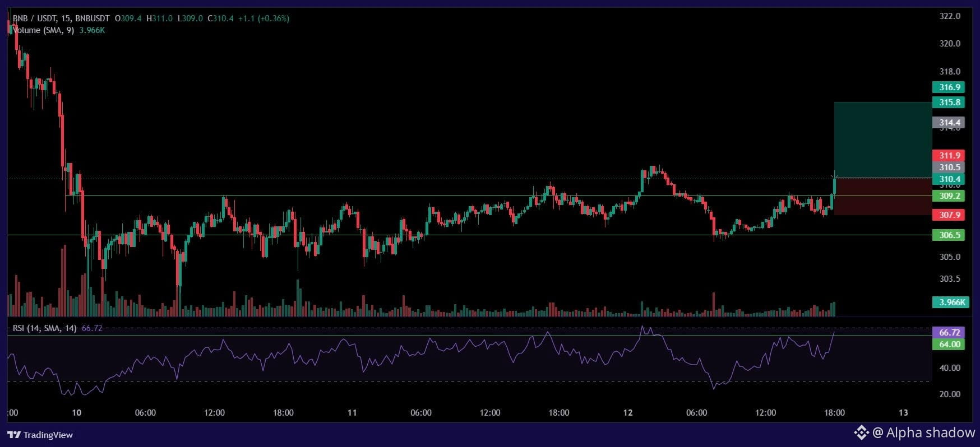The image size is (980, 447).
Task: Click date label 11 on time axis
Action: pyautogui.click(x=352, y=413)
